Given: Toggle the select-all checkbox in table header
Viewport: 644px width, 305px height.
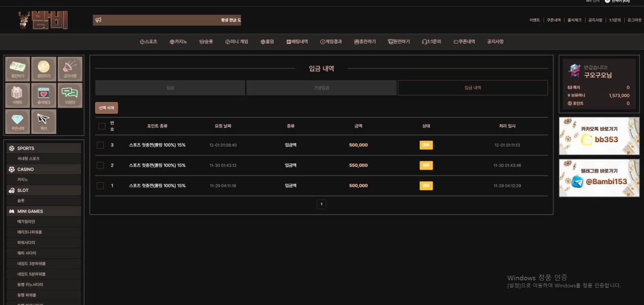Looking at the screenshot, I should 102,126.
